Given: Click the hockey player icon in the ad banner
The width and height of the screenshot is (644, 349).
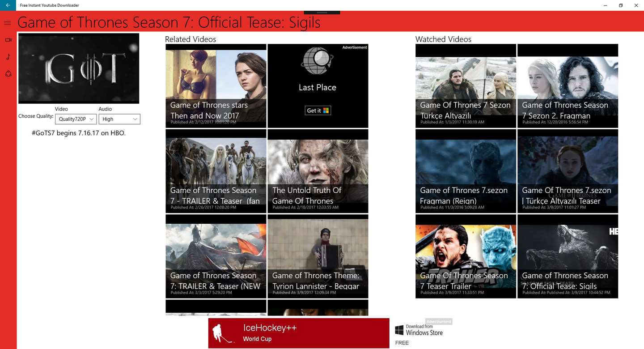Looking at the screenshot, I should tap(223, 333).
